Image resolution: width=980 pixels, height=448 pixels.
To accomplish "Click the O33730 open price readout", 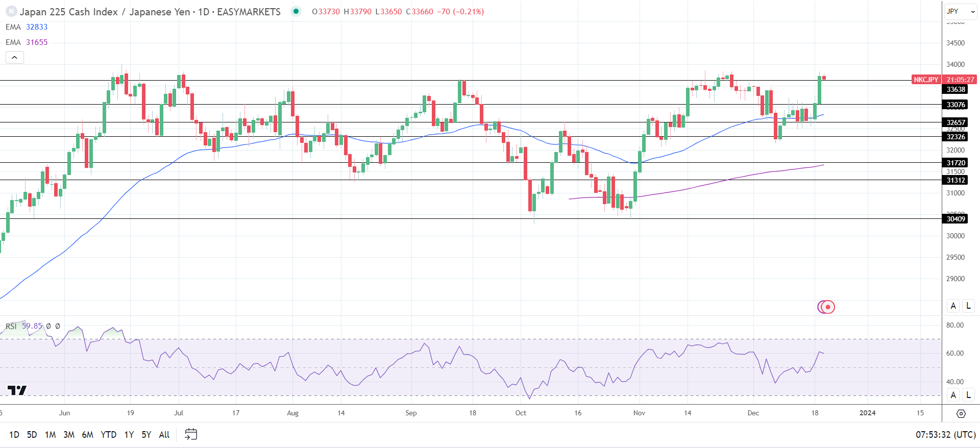I will [x=326, y=11].
